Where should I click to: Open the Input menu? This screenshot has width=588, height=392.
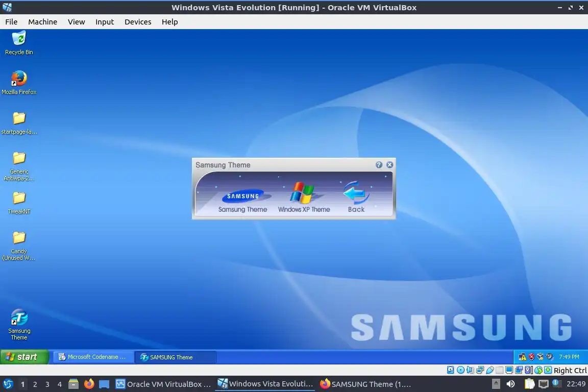point(105,22)
